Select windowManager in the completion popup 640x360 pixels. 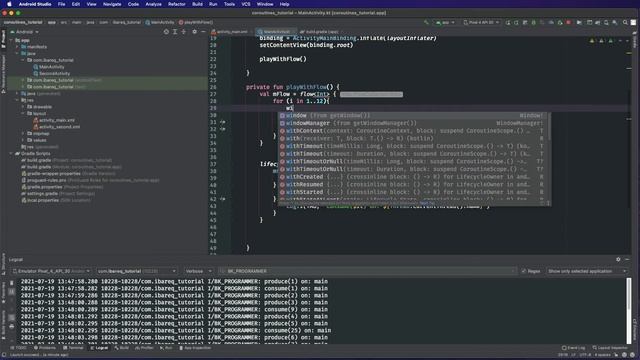pyautogui.click(x=411, y=123)
